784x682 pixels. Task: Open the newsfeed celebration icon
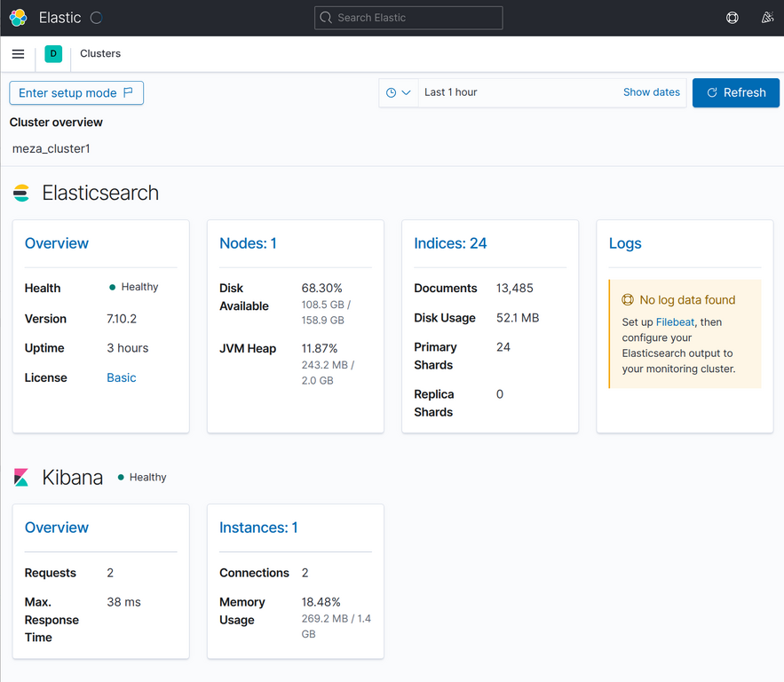pyautogui.click(x=767, y=18)
